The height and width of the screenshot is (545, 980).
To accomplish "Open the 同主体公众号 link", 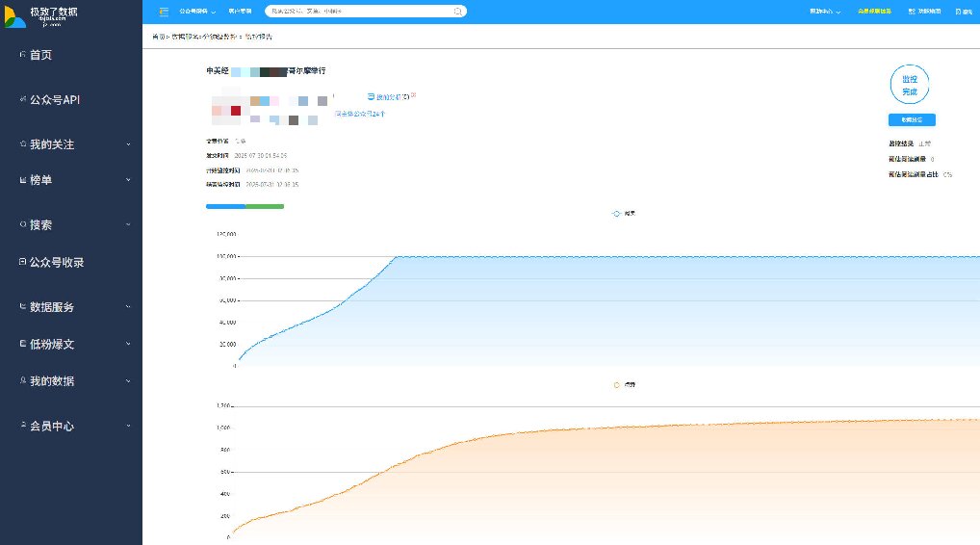I will click(360, 114).
